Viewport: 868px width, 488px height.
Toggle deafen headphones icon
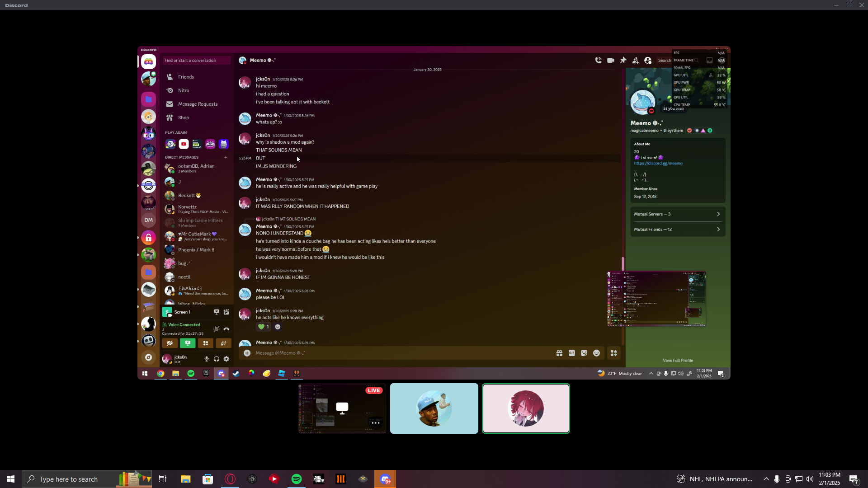(x=217, y=359)
